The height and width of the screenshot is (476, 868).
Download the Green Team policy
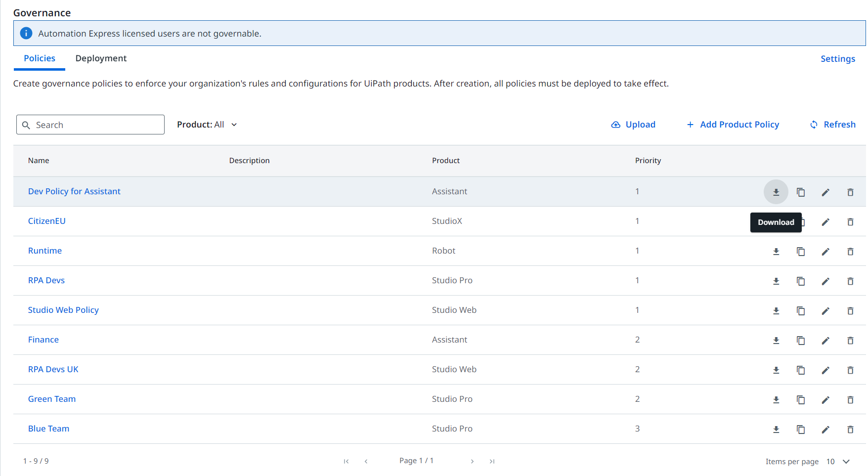776,399
